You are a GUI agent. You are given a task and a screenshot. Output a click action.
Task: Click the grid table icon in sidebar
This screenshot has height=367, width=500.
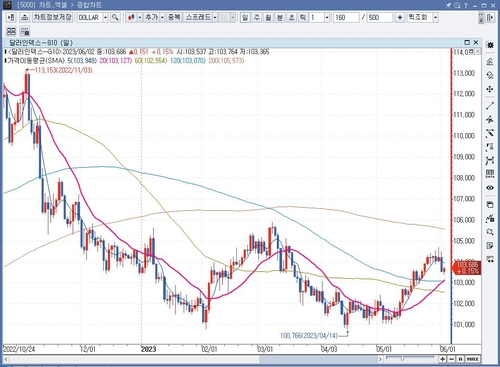[490, 174]
